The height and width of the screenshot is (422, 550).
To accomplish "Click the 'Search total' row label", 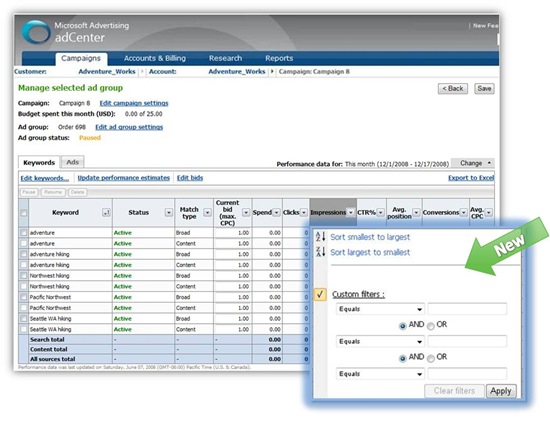I will click(47, 340).
